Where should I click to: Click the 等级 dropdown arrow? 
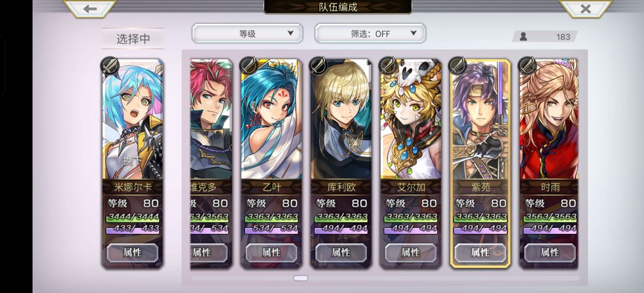pos(290,33)
